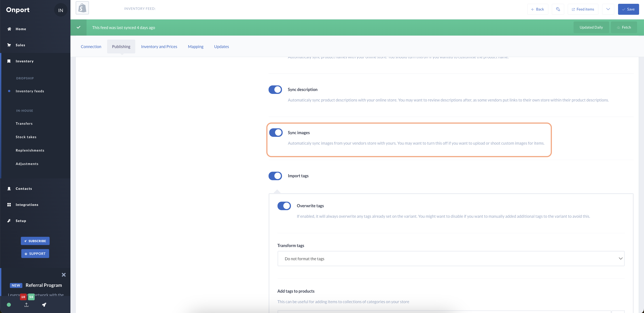Image resolution: width=644 pixels, height=313 pixels.
Task: Click the upload icon at sidebar bottom
Action: [26, 305]
